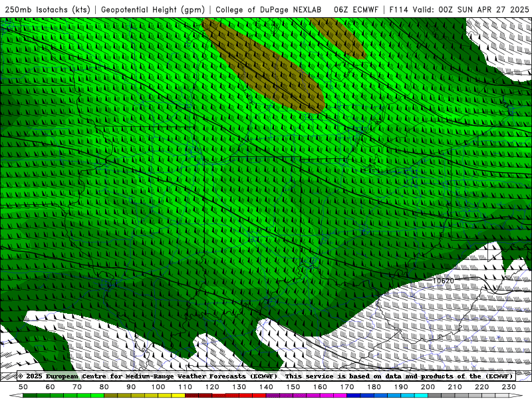532x399 pixels.
Task: Click the "80" label on the color scale
Action: (x=104, y=387)
